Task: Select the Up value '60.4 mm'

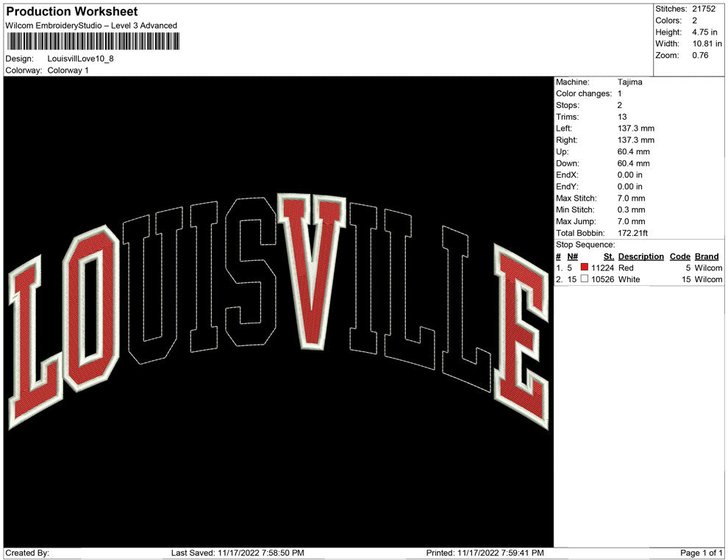Action: 634,151
